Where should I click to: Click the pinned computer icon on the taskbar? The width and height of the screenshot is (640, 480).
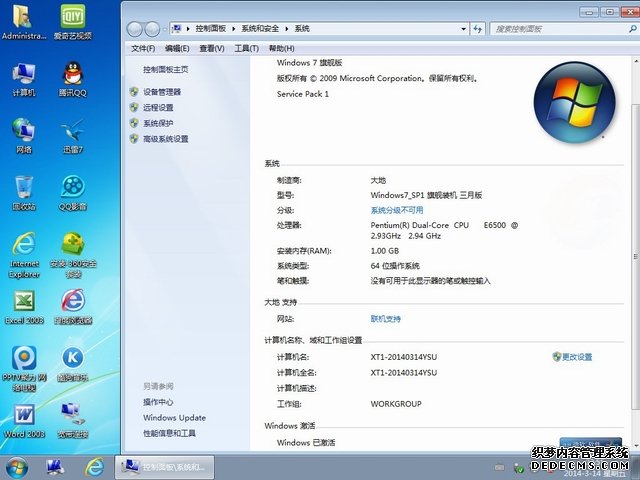56,467
